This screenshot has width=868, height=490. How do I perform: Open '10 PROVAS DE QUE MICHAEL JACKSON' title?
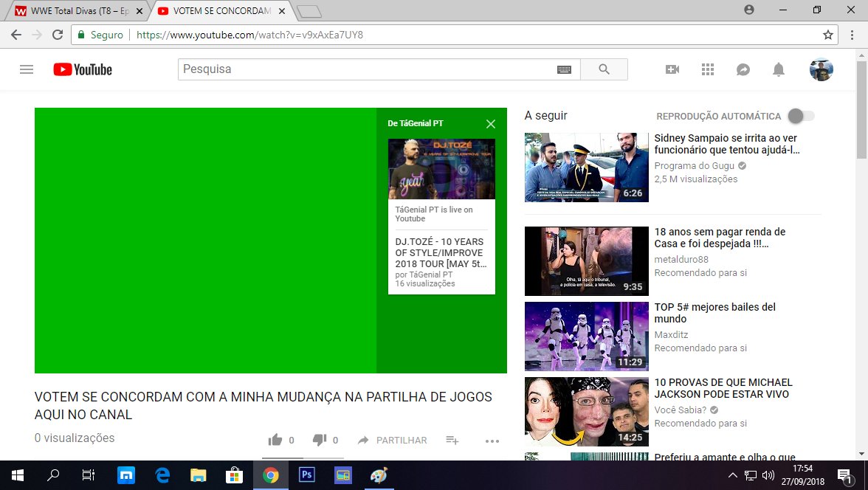723,388
